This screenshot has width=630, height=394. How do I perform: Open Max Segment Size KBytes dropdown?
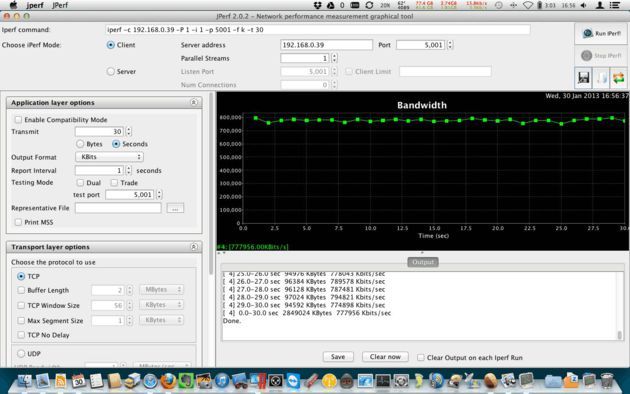162,320
